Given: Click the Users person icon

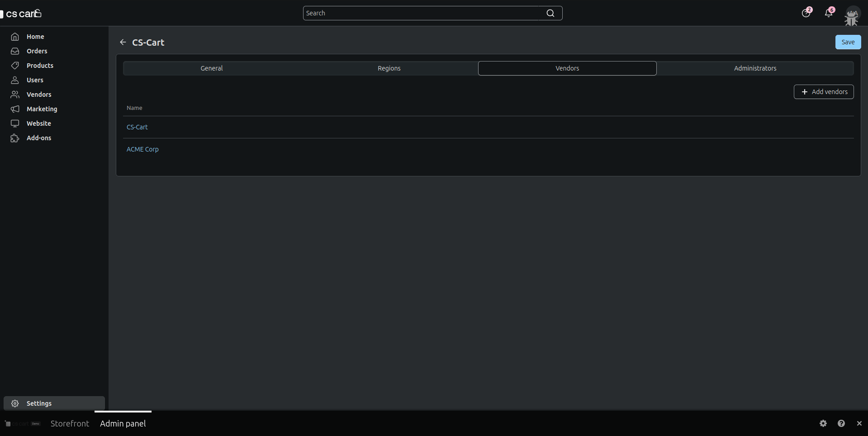Looking at the screenshot, I should (x=15, y=80).
